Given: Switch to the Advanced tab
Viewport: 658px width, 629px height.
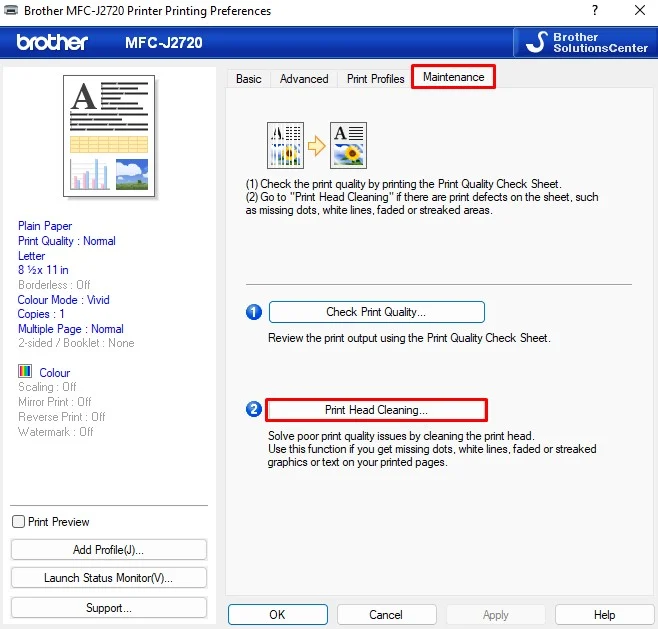Looking at the screenshot, I should coord(304,79).
